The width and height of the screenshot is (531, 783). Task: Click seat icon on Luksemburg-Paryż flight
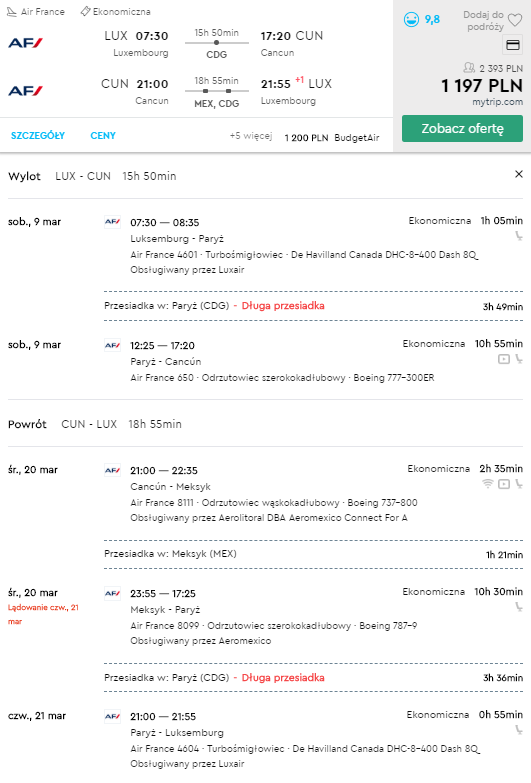519,236
